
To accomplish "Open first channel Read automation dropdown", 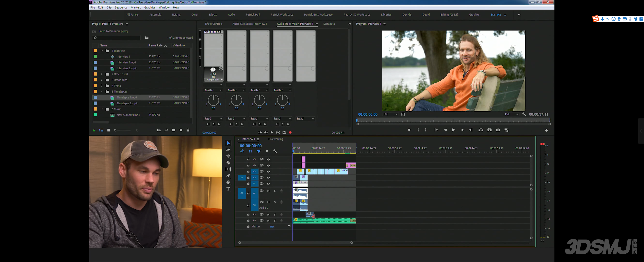I will 213,119.
